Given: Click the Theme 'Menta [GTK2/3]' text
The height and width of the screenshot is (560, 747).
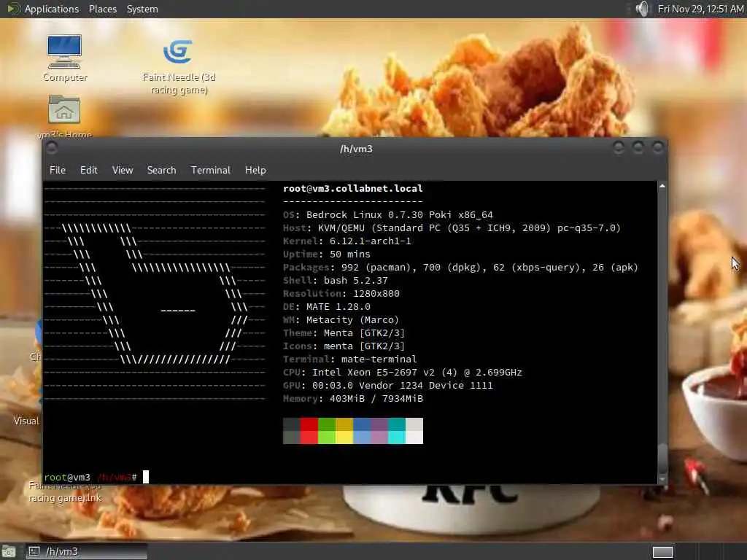Looking at the screenshot, I should [x=364, y=333].
